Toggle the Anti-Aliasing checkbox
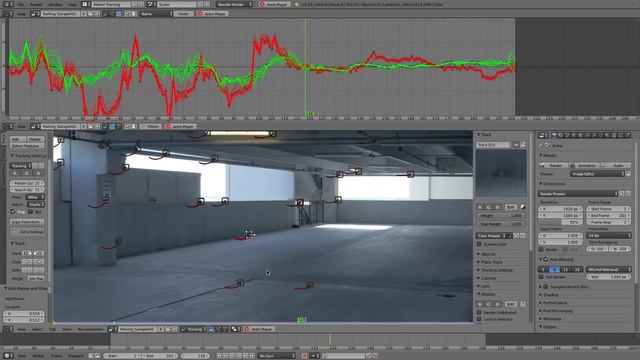The width and height of the screenshot is (640, 360). point(545,259)
